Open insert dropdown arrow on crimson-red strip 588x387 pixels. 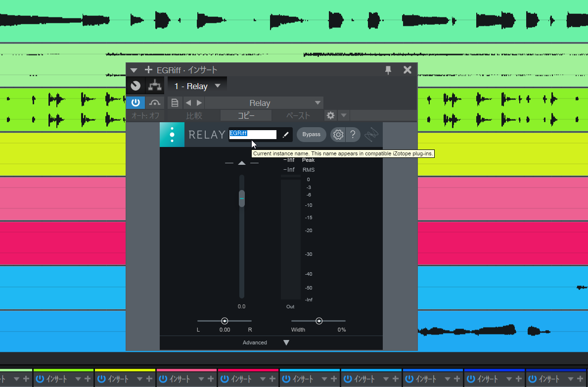coord(263,379)
